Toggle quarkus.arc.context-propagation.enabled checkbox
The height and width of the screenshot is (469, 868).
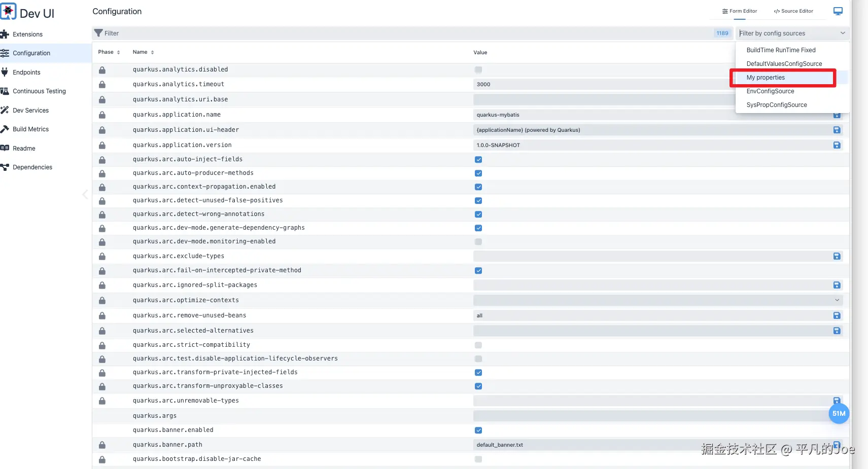[x=478, y=187]
